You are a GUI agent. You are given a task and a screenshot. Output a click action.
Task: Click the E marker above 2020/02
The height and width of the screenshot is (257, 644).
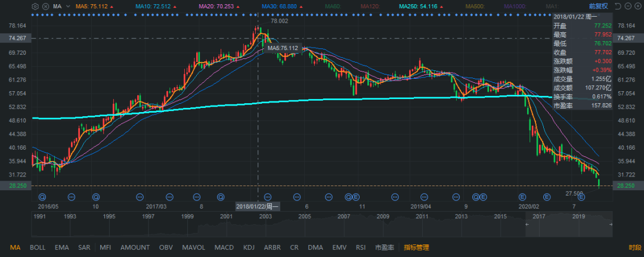[522, 197]
